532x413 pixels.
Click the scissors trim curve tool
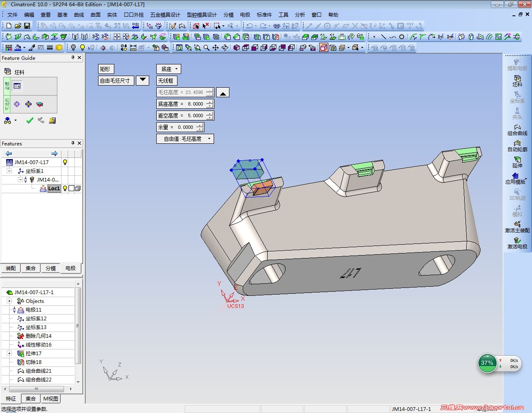point(441,37)
